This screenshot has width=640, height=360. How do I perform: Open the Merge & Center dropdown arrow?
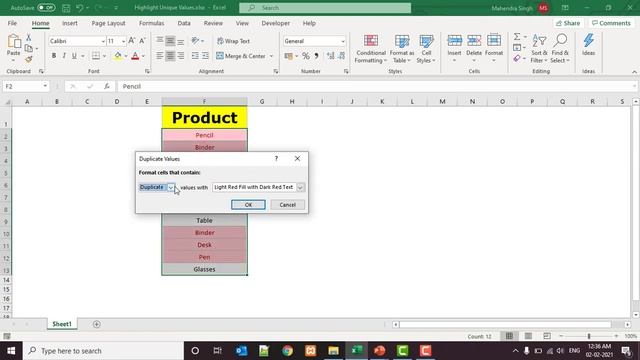tap(271, 56)
